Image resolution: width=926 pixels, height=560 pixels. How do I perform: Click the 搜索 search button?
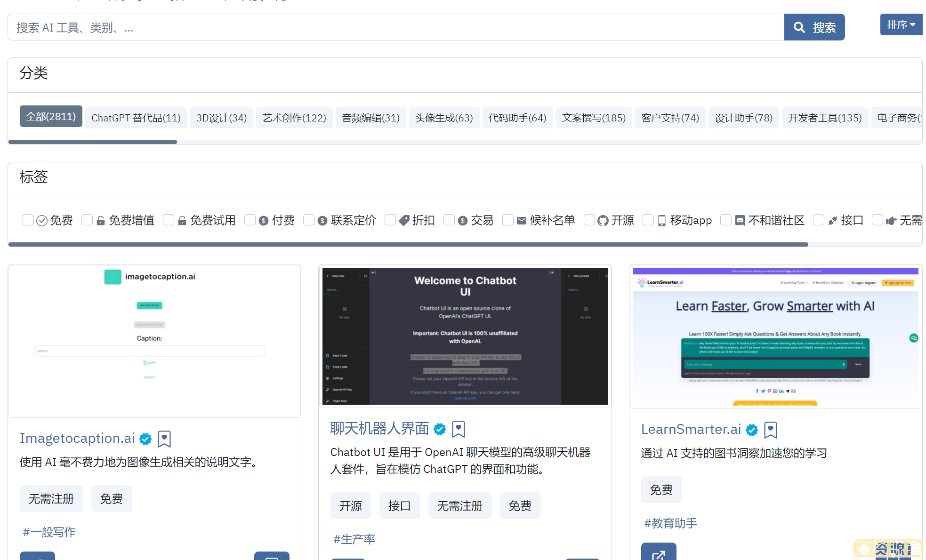pos(814,27)
